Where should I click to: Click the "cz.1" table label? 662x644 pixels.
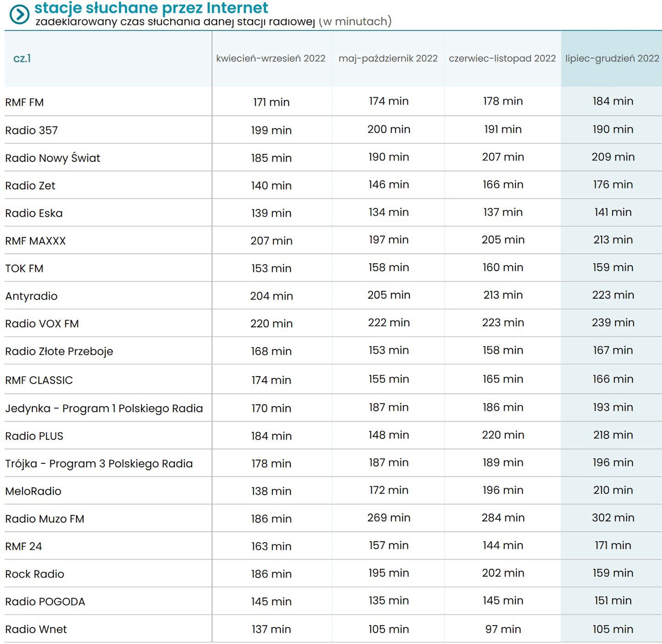pyautogui.click(x=22, y=59)
